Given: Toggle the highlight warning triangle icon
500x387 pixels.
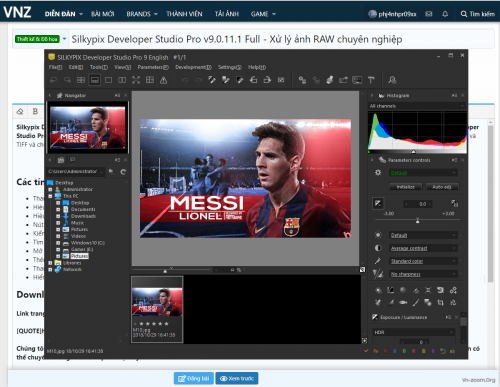Looking at the screenshot, I should pos(163,80).
